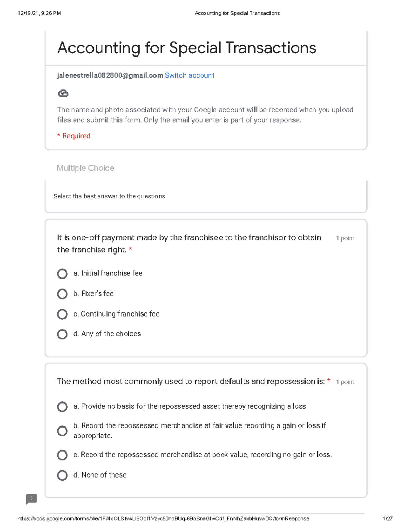
Task: Select 'a. Provide no basis' repossession answer
Action: pyautogui.click(x=62, y=407)
